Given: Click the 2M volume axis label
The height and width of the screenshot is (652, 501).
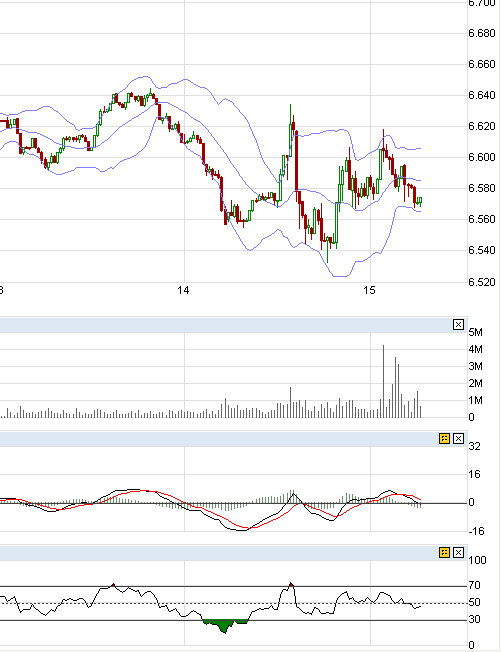Looking at the screenshot, I should coord(476,383).
